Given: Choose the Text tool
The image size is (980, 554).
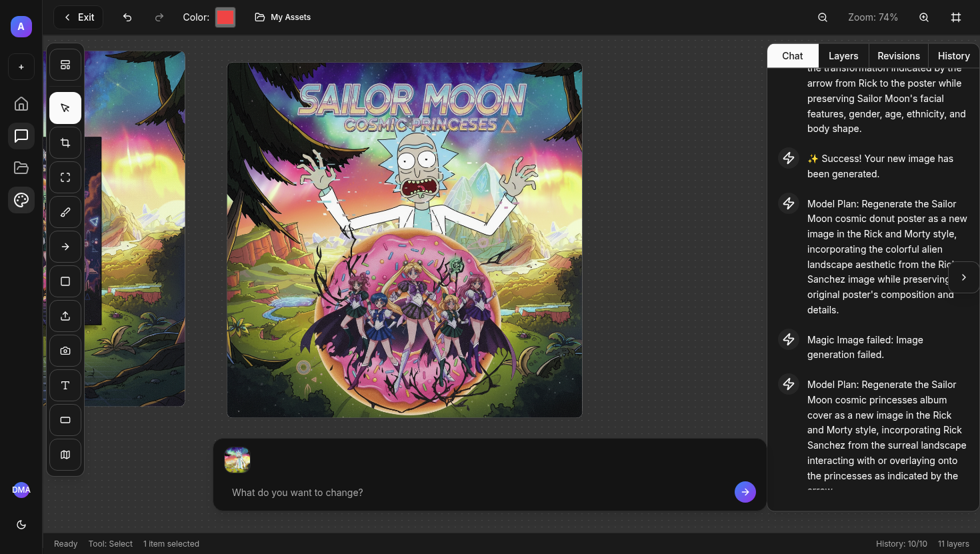Looking at the screenshot, I should (x=65, y=385).
